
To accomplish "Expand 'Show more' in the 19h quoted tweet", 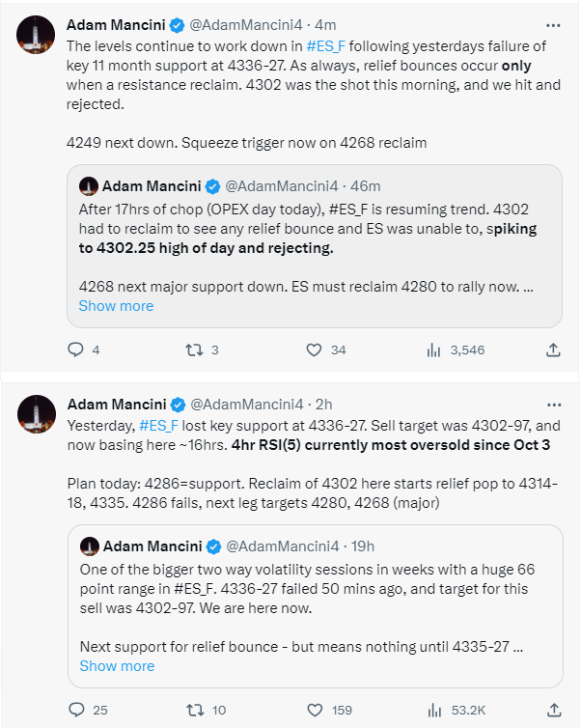I will point(117,666).
